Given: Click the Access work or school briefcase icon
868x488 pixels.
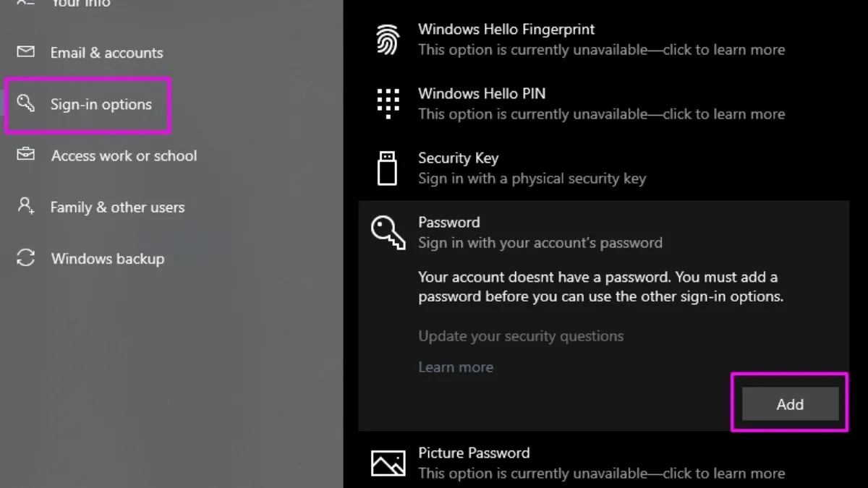Looking at the screenshot, I should coord(26,155).
